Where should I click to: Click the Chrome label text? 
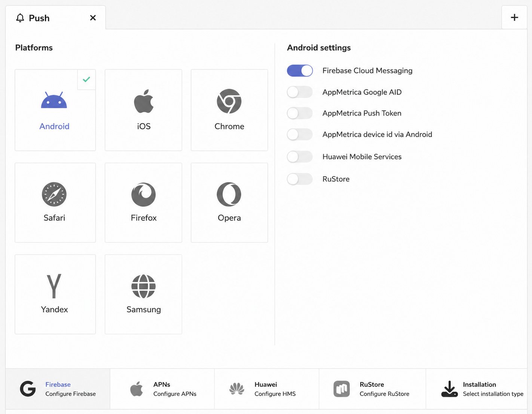[x=229, y=126]
